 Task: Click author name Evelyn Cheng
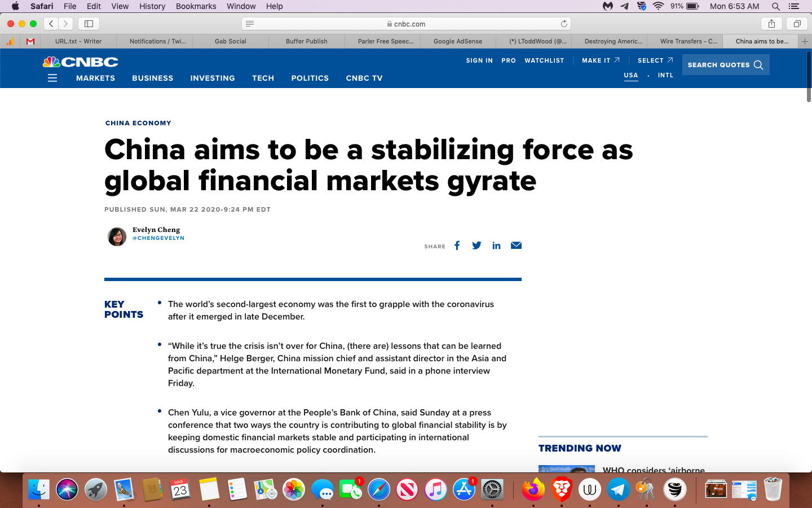(156, 230)
